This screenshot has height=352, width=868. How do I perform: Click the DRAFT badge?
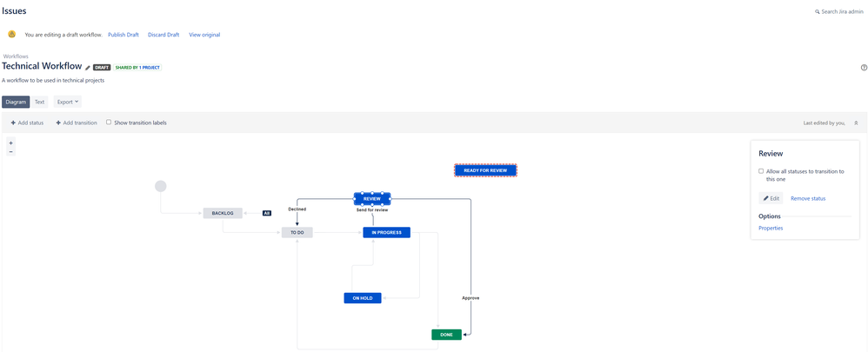point(102,68)
